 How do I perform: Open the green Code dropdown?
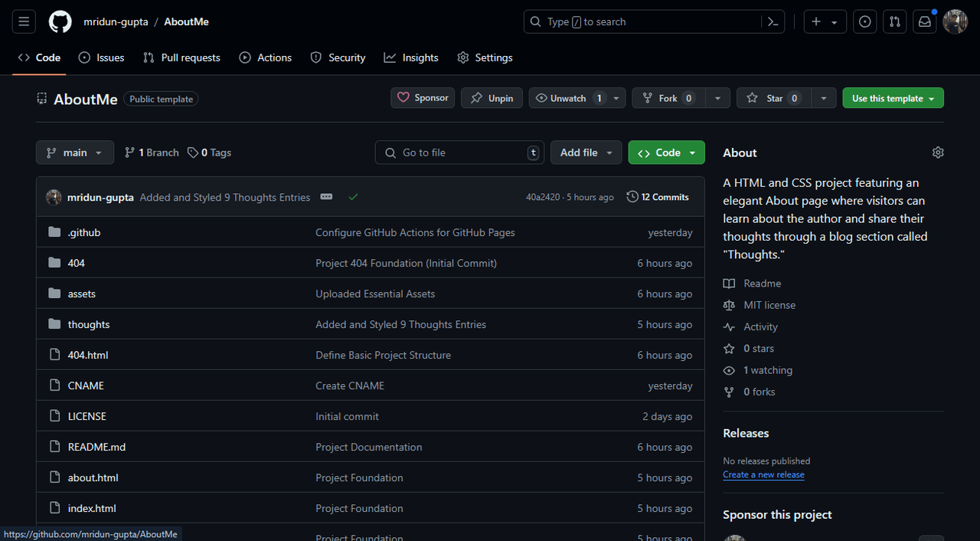(666, 152)
